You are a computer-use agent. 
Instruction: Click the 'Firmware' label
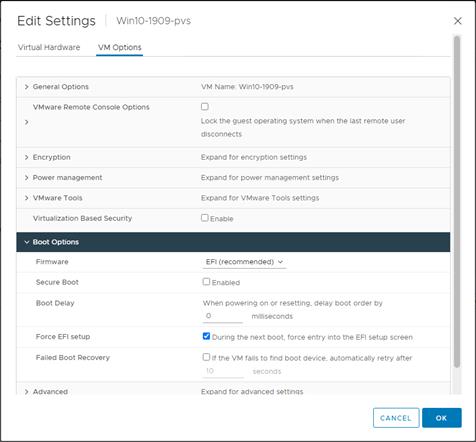[x=52, y=262]
